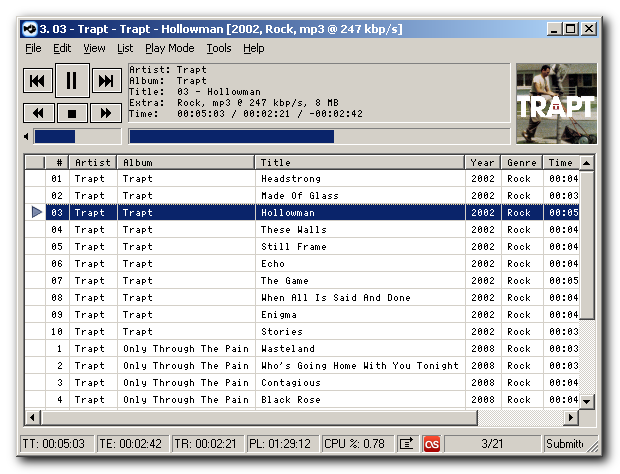
Task: Open the List menu
Action: (125, 48)
